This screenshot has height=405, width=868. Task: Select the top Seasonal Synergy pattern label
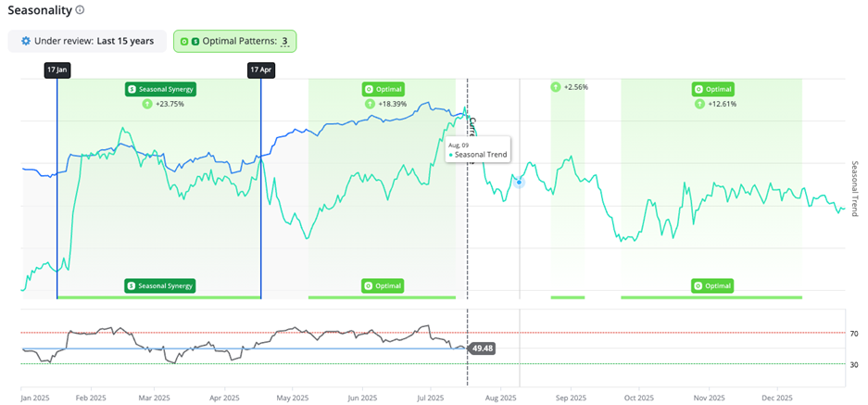coord(161,89)
